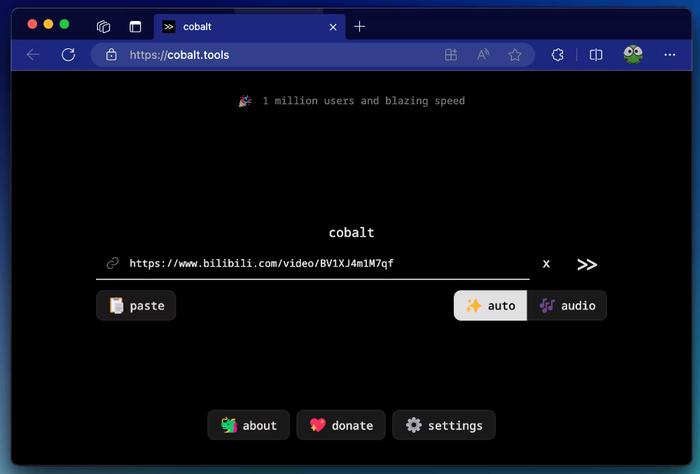700x474 pixels.
Task: Open the apps icon in the address bar
Action: (451, 55)
